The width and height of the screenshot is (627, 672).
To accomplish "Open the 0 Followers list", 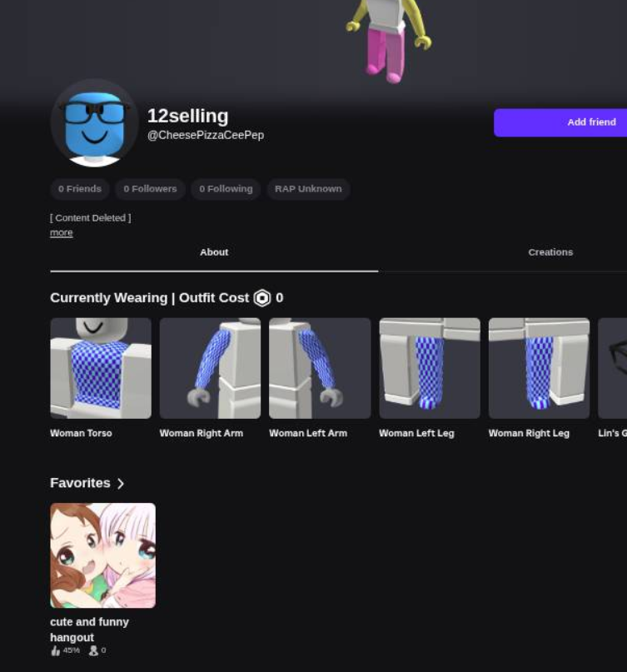I will [x=150, y=189].
